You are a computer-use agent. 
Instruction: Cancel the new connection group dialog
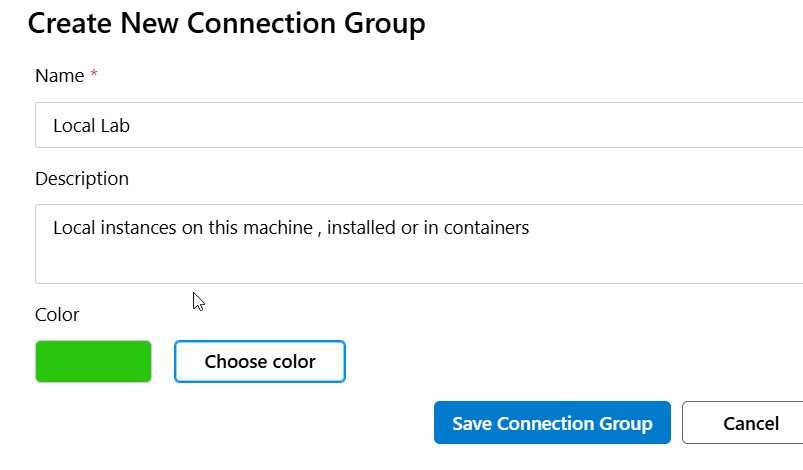pos(750,423)
